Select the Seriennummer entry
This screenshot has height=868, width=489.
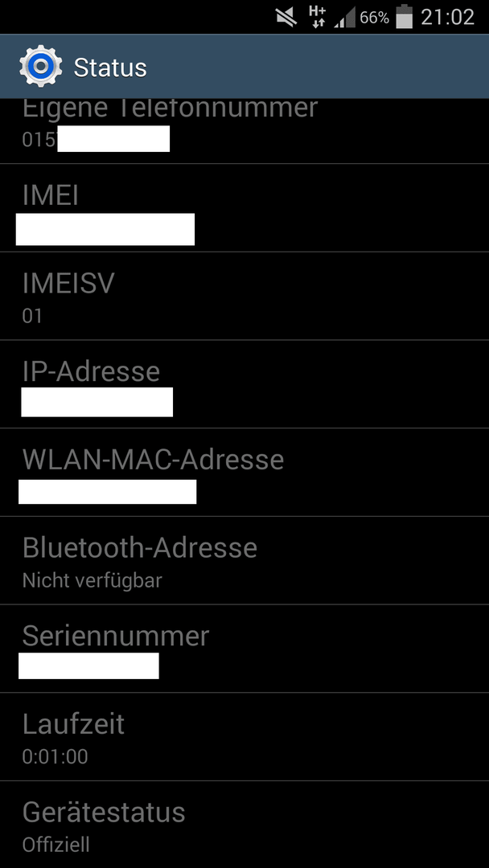pyautogui.click(x=244, y=649)
